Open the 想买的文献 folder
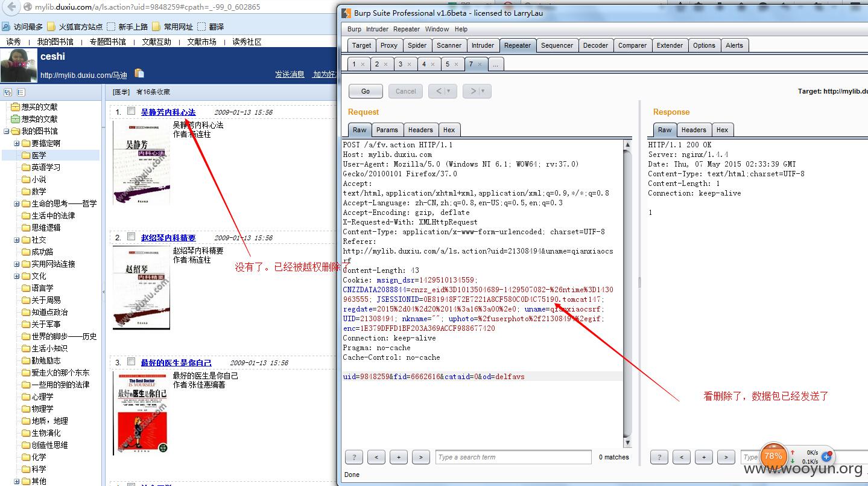 [39, 107]
